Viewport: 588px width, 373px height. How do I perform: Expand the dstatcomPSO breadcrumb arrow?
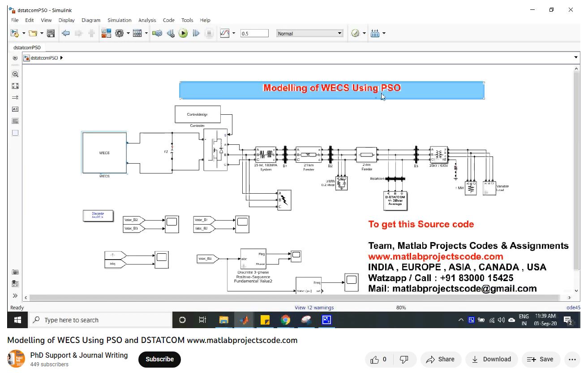pyautogui.click(x=61, y=58)
